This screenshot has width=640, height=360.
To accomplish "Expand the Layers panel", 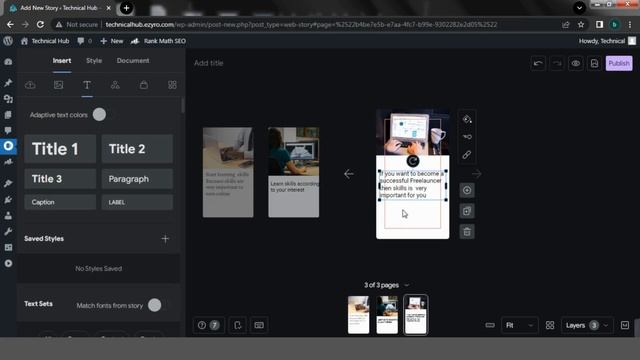I will 587,325.
